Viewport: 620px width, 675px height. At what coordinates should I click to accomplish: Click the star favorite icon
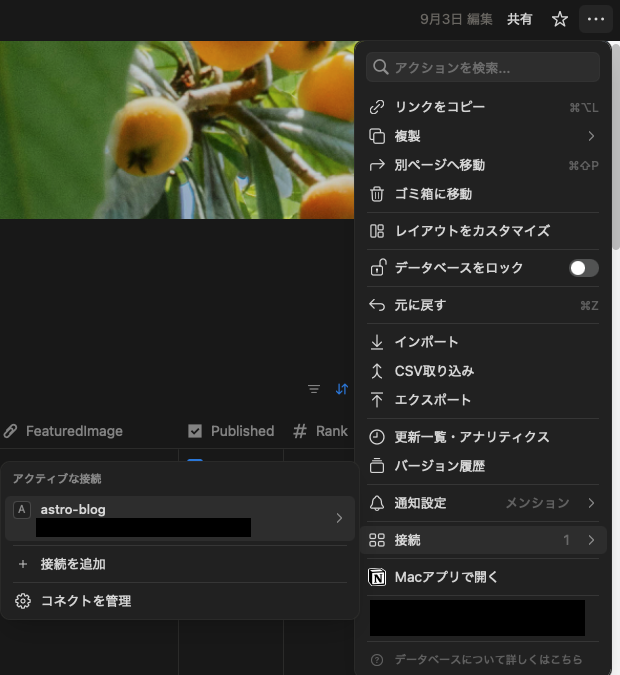560,19
